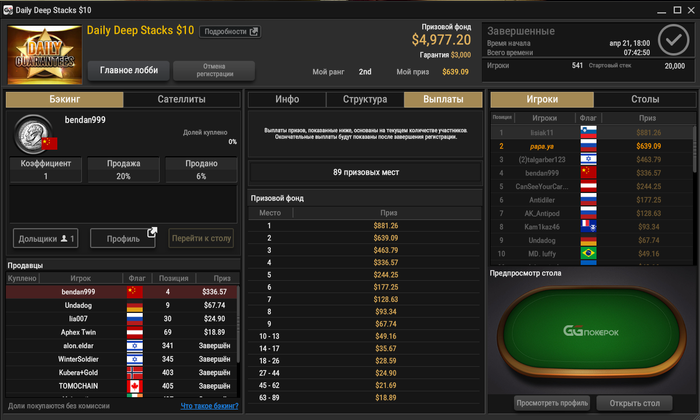Select the Инфо tab

[x=287, y=99]
